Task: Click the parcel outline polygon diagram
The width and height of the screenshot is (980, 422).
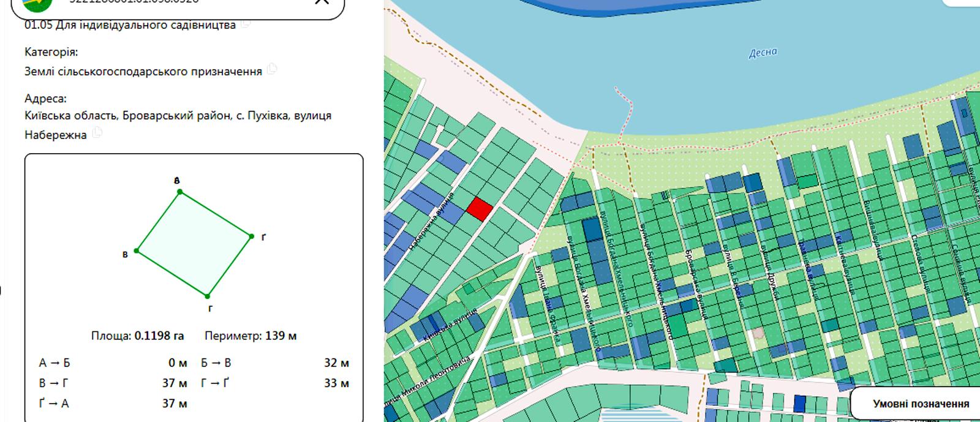Action: pos(194,244)
